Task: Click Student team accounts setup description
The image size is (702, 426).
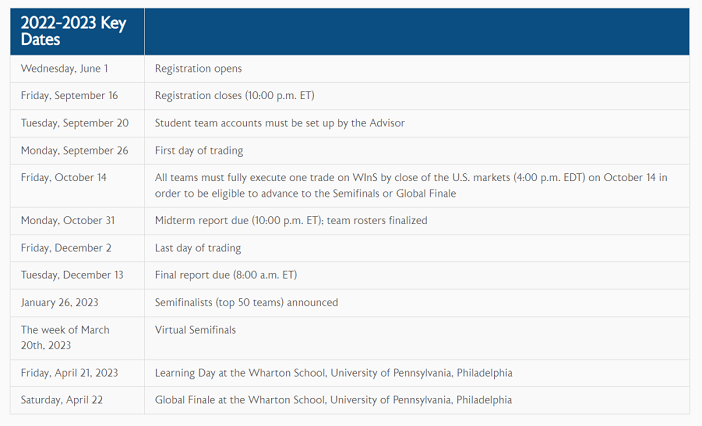Action: [x=280, y=123]
